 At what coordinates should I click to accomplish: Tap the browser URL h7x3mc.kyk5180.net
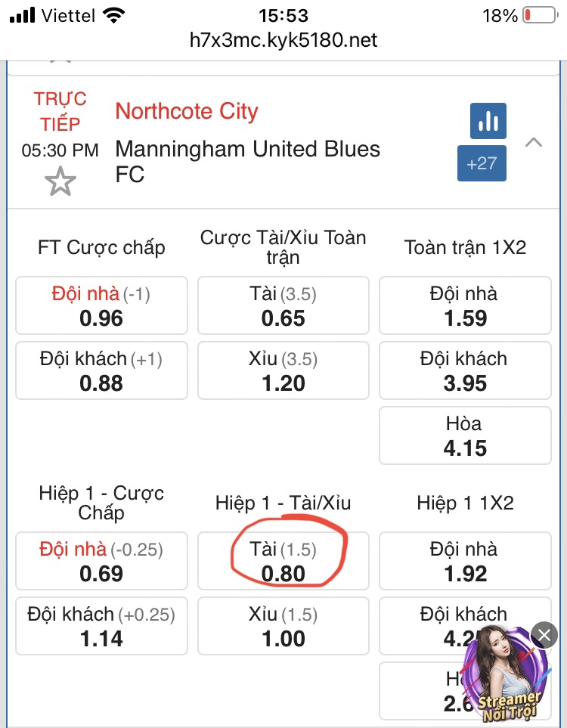pos(283,40)
